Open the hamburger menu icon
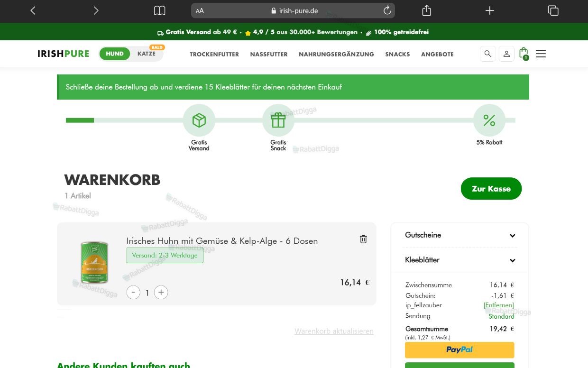Viewport: 588px width, 368px height. pos(541,54)
